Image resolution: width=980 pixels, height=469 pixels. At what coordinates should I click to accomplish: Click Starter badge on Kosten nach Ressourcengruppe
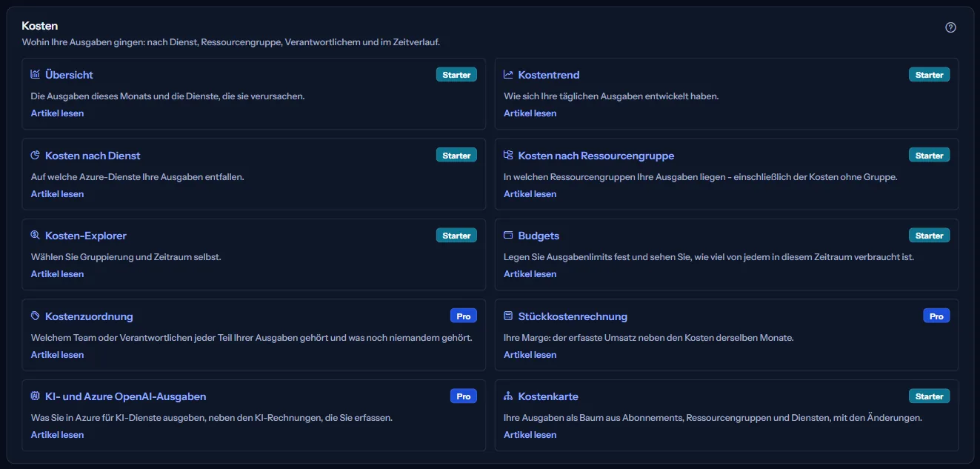pos(930,156)
